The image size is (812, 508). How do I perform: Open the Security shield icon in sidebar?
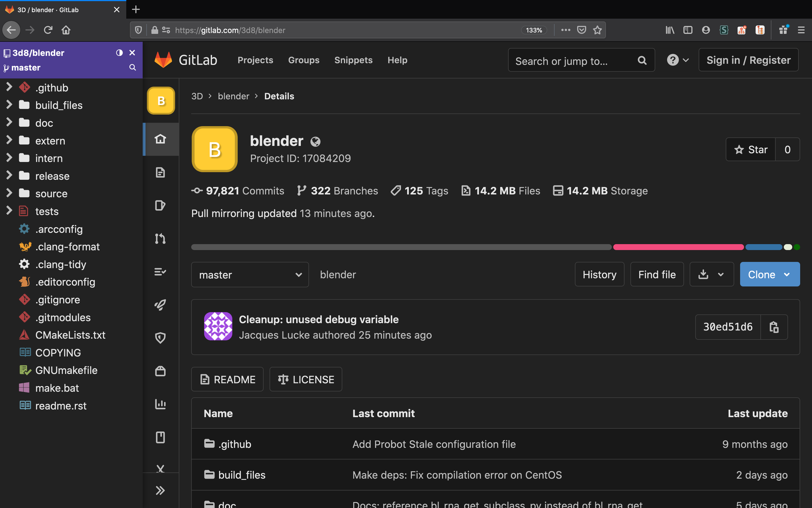[x=160, y=338]
